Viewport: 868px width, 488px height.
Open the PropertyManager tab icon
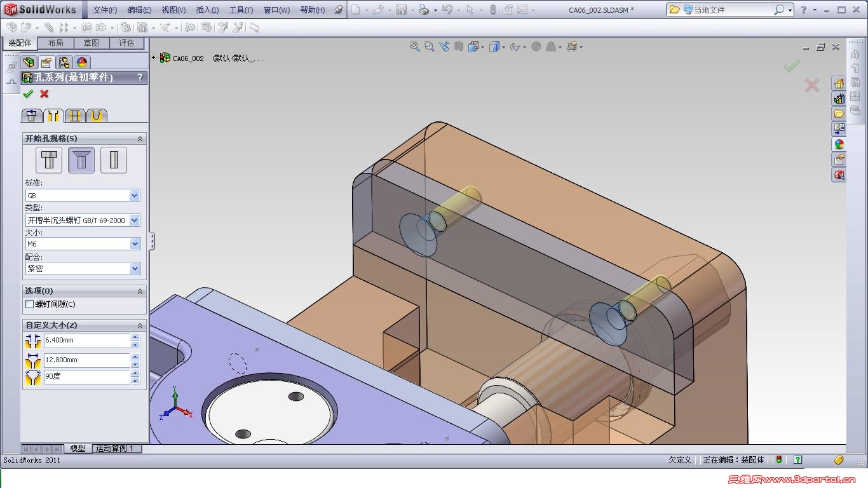coord(46,62)
